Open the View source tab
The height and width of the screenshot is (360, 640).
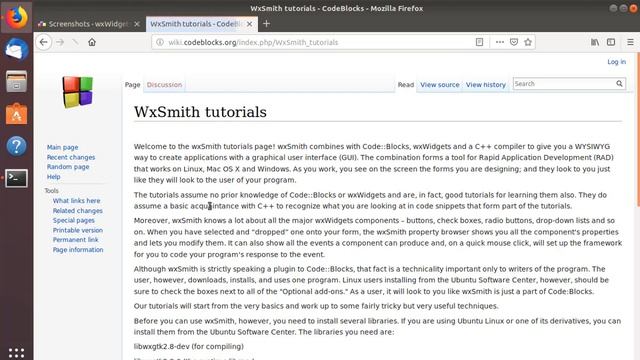click(x=440, y=84)
